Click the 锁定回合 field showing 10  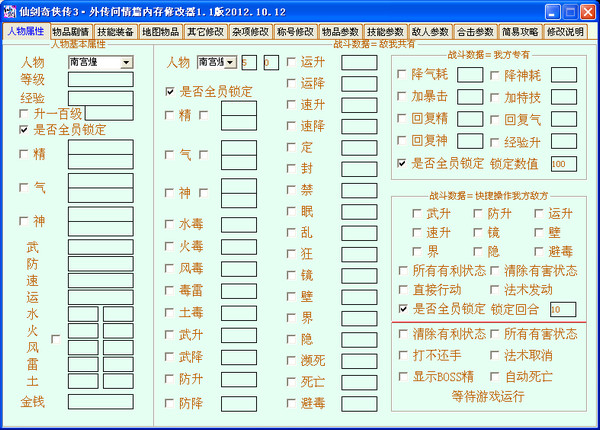point(563,309)
